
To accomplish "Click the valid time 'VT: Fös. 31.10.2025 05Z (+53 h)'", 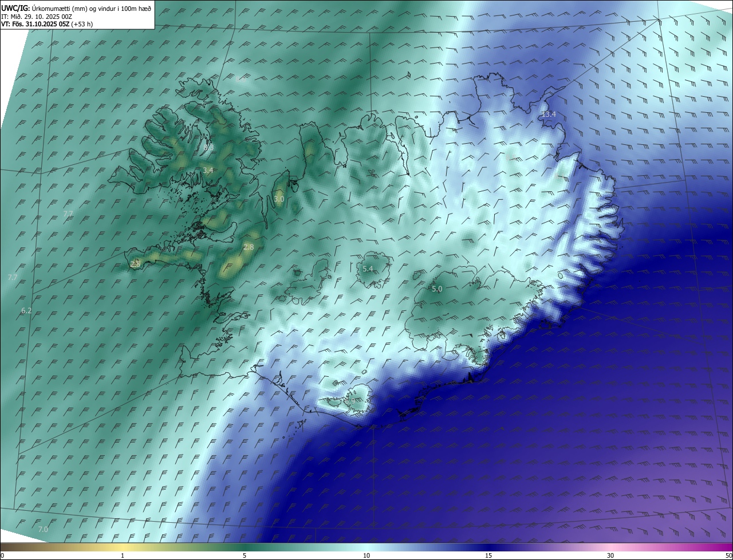I will (x=47, y=24).
